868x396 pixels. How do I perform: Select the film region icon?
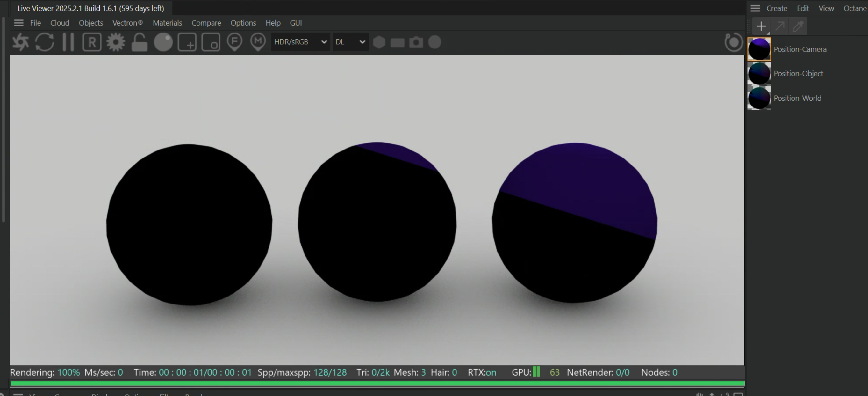tap(211, 42)
